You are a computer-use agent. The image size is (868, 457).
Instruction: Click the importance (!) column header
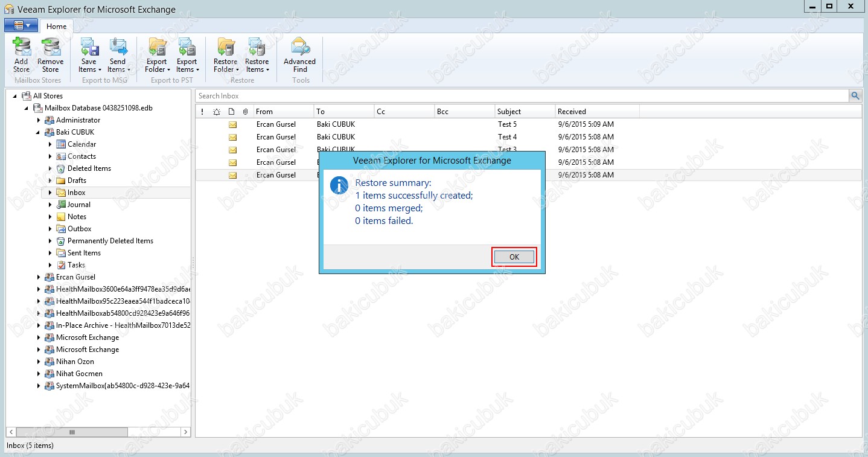click(202, 112)
